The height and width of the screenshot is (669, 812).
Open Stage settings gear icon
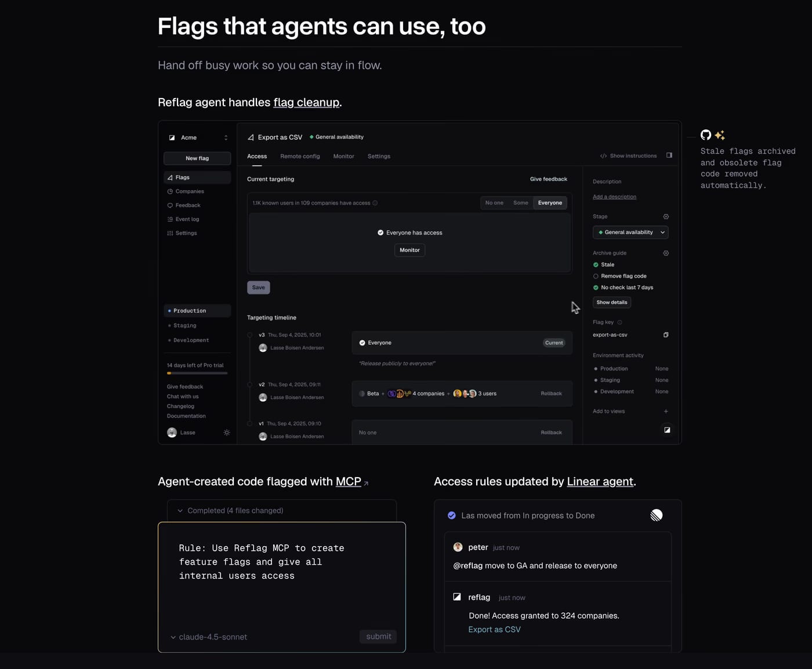pyautogui.click(x=666, y=217)
